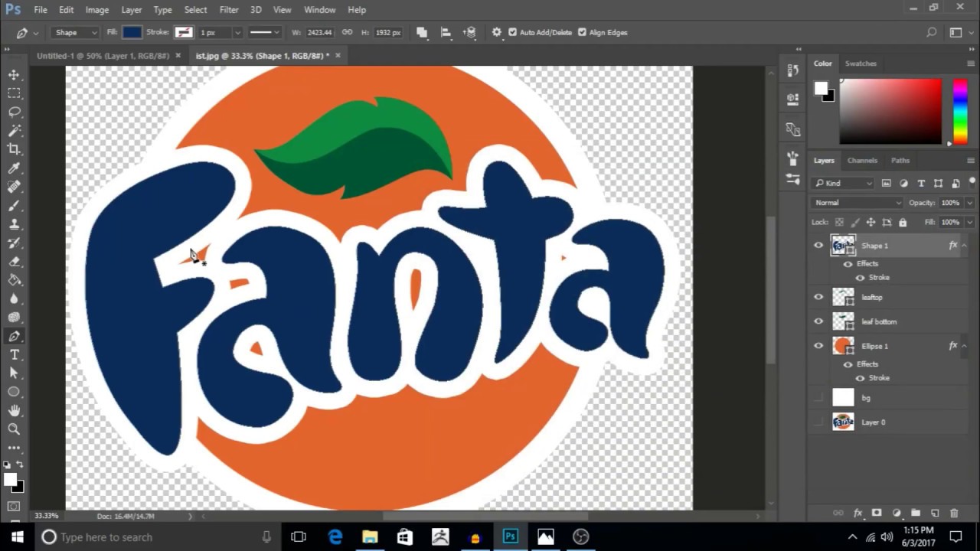The image size is (980, 551).
Task: Toggle Align Edges checkbox
Action: pyautogui.click(x=582, y=32)
